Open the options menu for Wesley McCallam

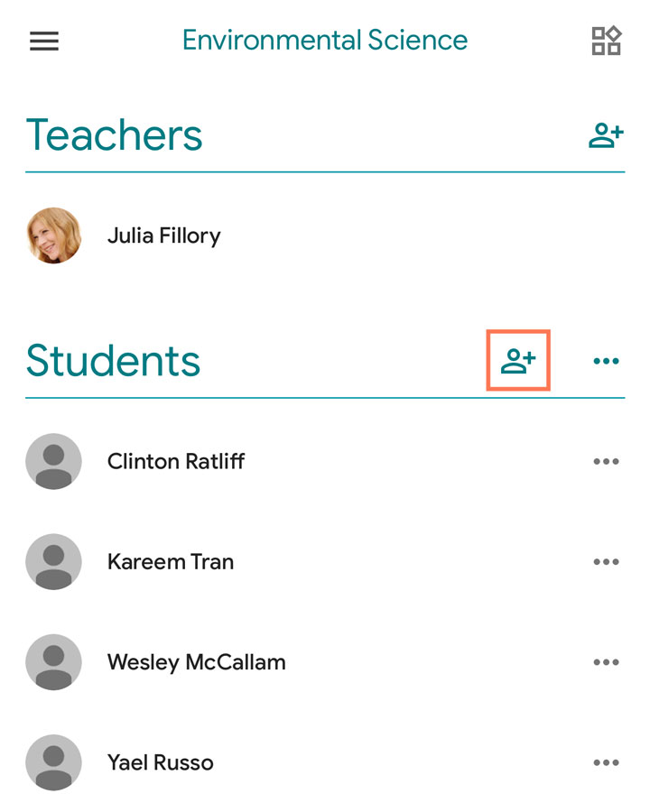pyautogui.click(x=606, y=661)
